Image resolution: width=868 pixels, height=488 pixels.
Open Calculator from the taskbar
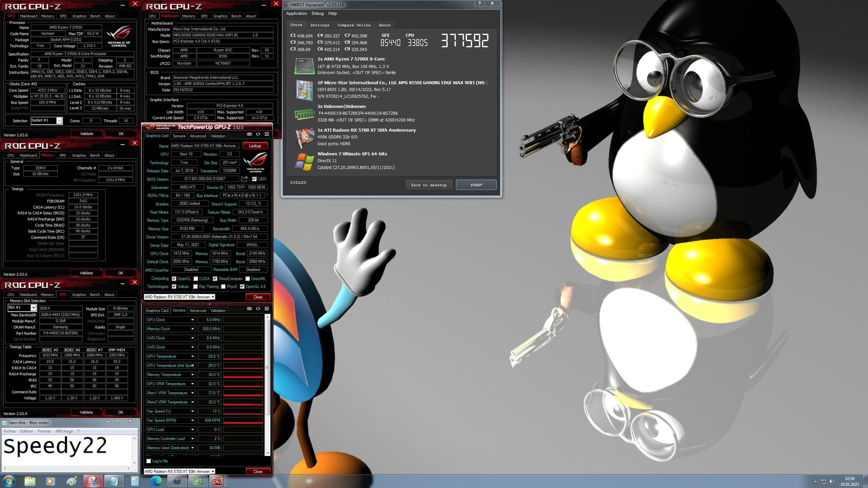(x=135, y=481)
